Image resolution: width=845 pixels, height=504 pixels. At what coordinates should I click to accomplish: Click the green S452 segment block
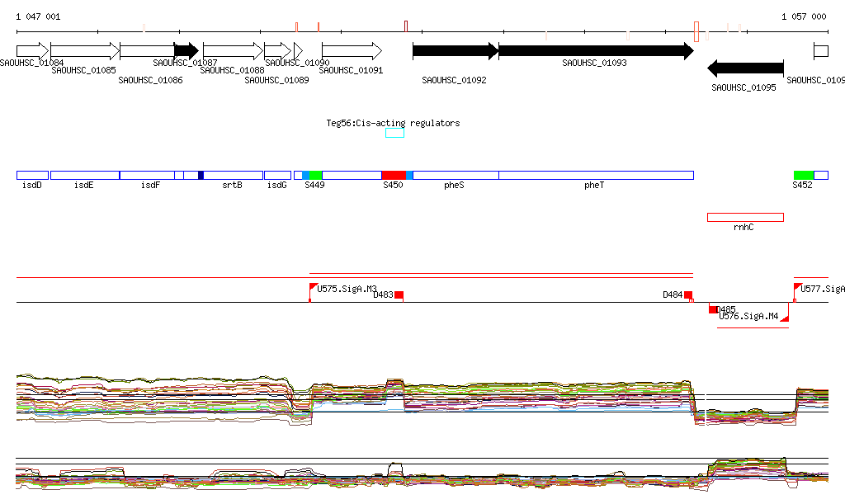click(x=804, y=175)
